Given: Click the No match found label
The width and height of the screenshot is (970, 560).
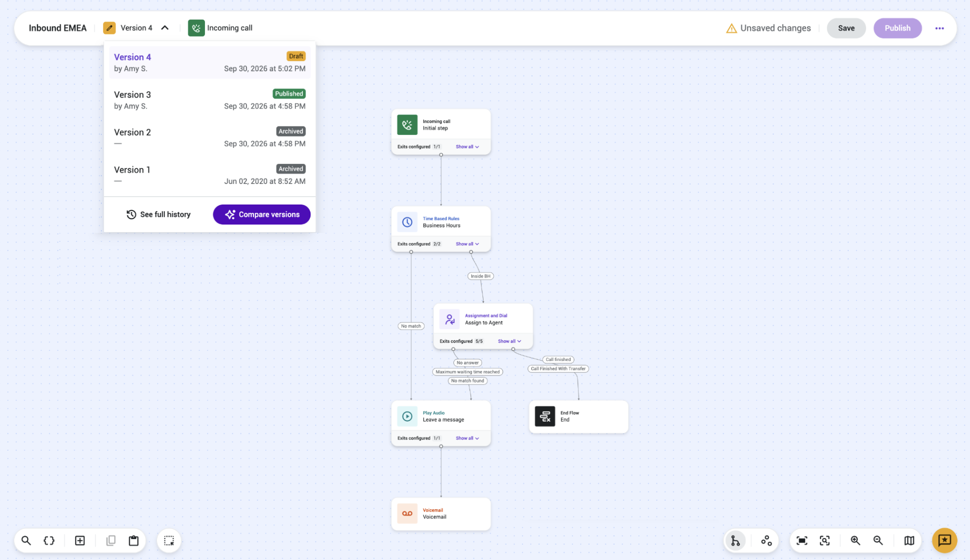Looking at the screenshot, I should click(467, 381).
